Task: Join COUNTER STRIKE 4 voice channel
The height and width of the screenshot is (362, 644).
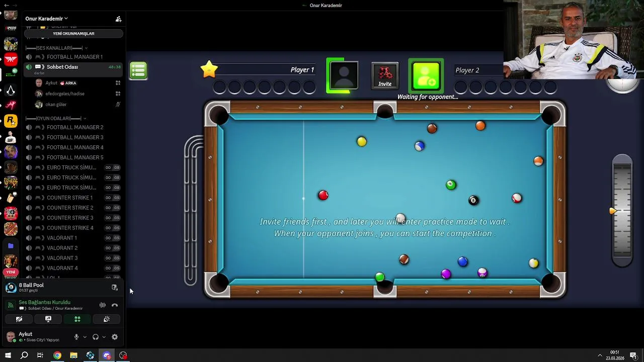Action: coord(73,228)
